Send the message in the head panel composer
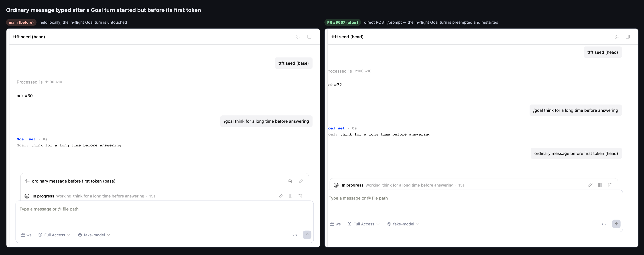The image size is (644, 255). click(616, 224)
